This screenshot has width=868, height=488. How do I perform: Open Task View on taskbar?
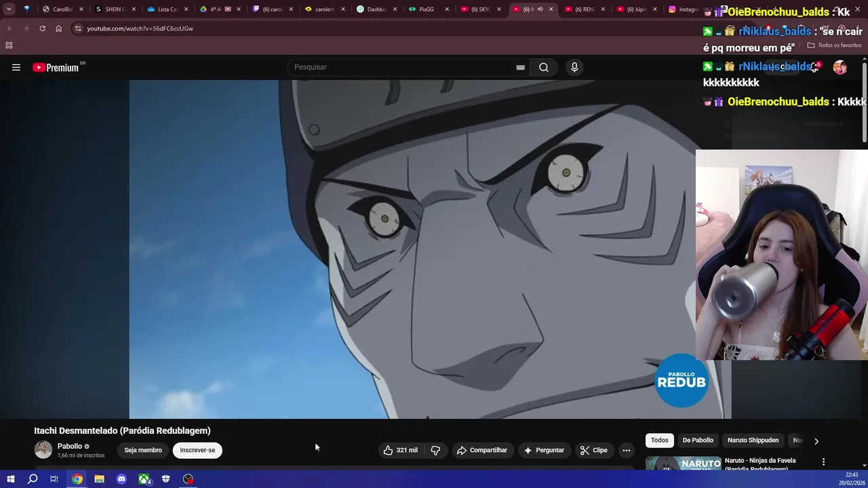[x=54, y=479]
